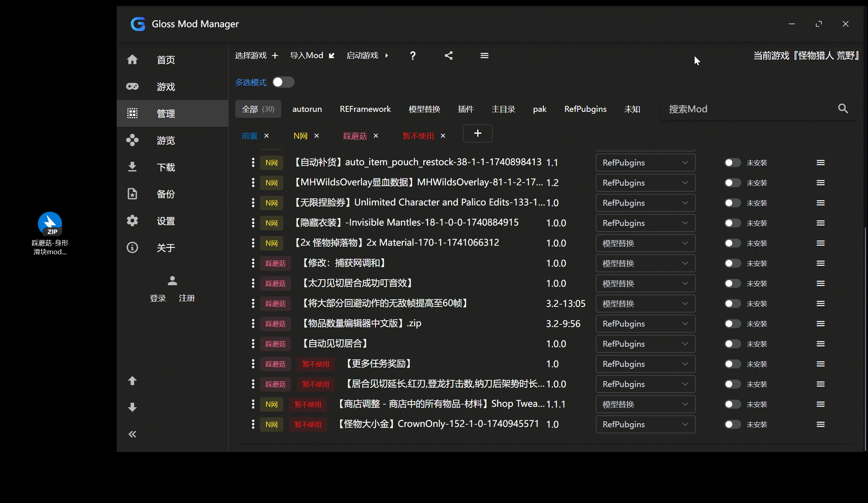Enable 【物品数量编辑器中文版】.zip mod switch
Image resolution: width=868 pixels, height=503 pixels.
coord(732,324)
